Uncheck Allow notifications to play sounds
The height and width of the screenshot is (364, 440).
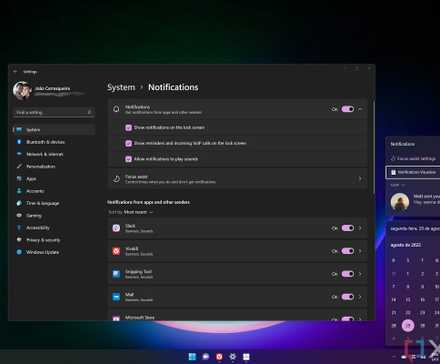pos(128,159)
